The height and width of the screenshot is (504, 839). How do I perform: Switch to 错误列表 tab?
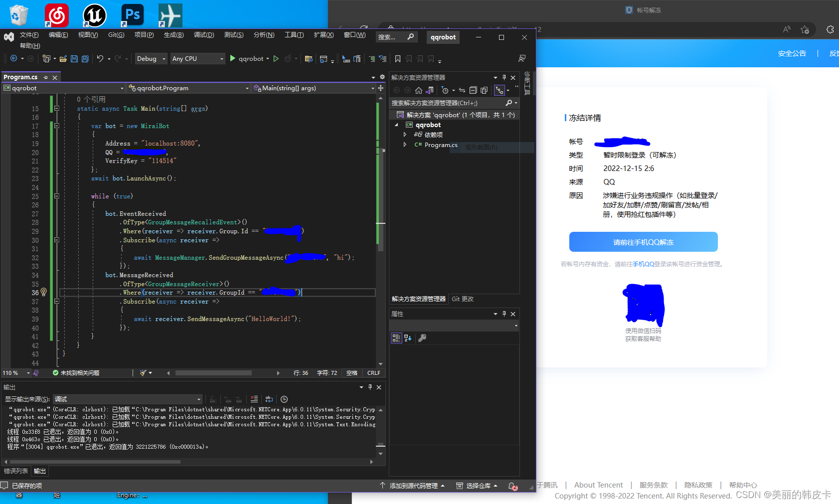point(16,471)
